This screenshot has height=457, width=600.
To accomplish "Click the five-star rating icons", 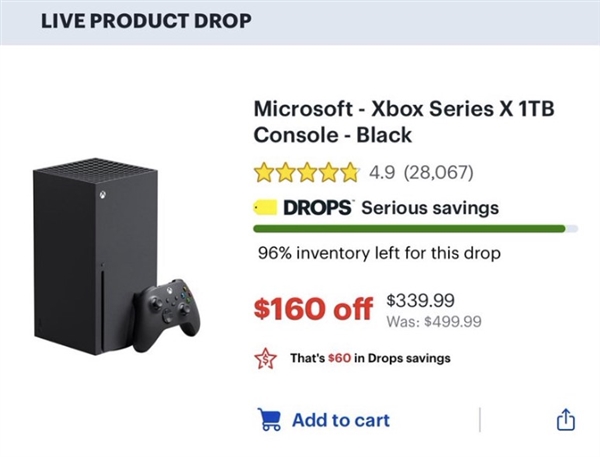I will tap(307, 172).
